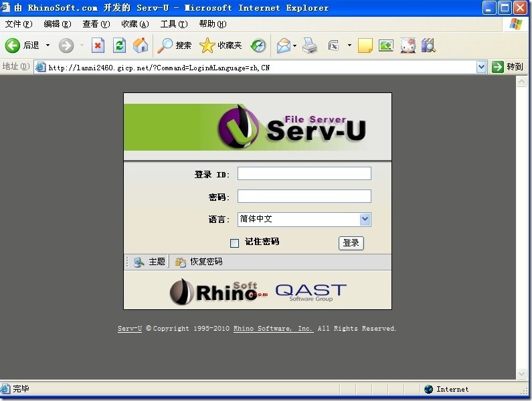Click the RhinoSoft.com logo
The image size is (532, 401).
tap(219, 291)
